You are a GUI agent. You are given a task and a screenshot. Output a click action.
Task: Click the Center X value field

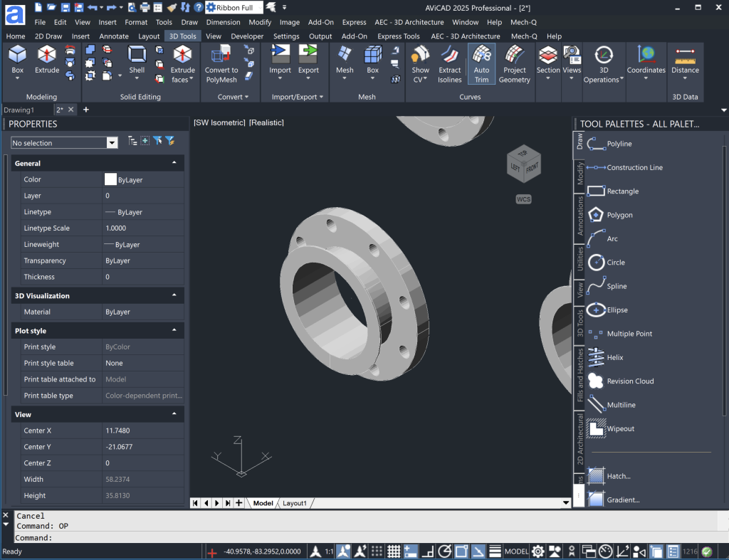(x=142, y=430)
